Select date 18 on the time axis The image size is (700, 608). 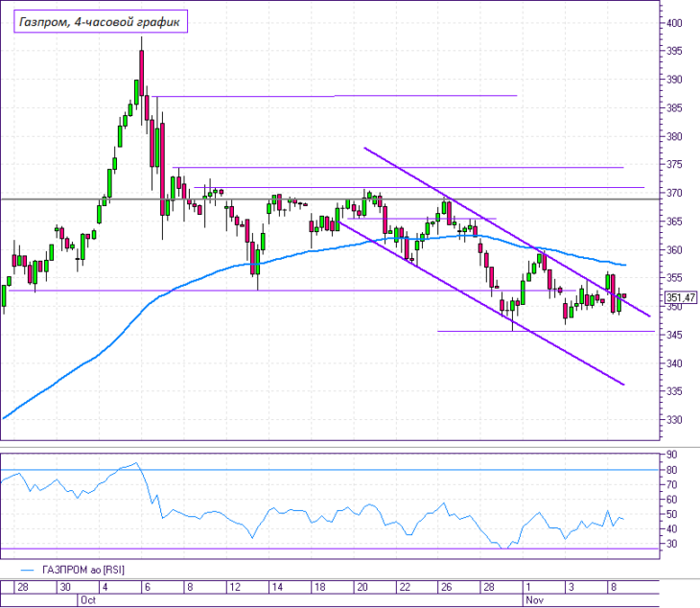point(319,587)
